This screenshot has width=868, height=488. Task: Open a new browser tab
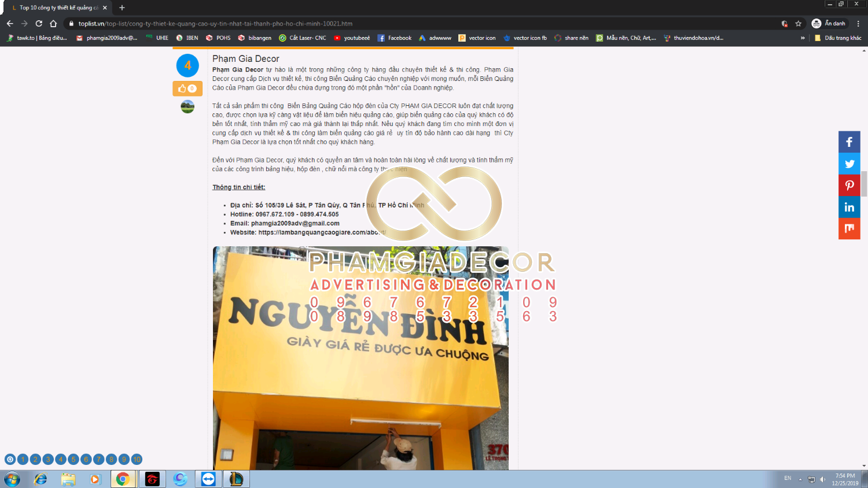[122, 8]
